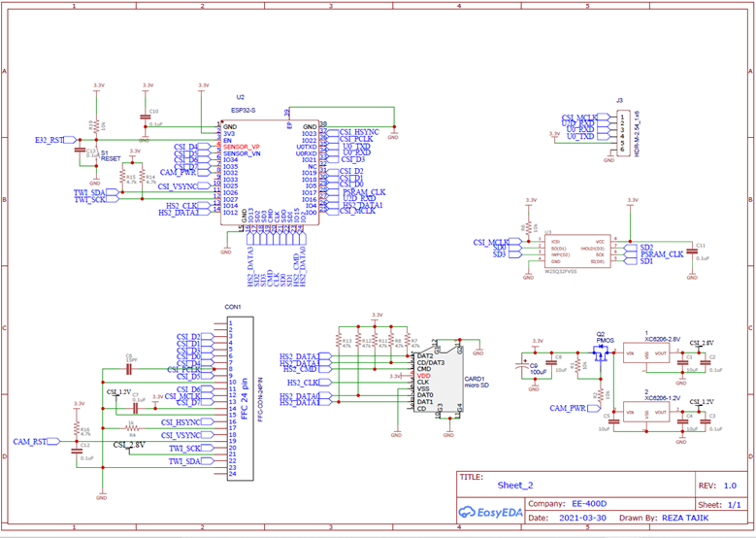Click the Sheet_2 title text
This screenshot has height=538, width=756.
pos(515,486)
